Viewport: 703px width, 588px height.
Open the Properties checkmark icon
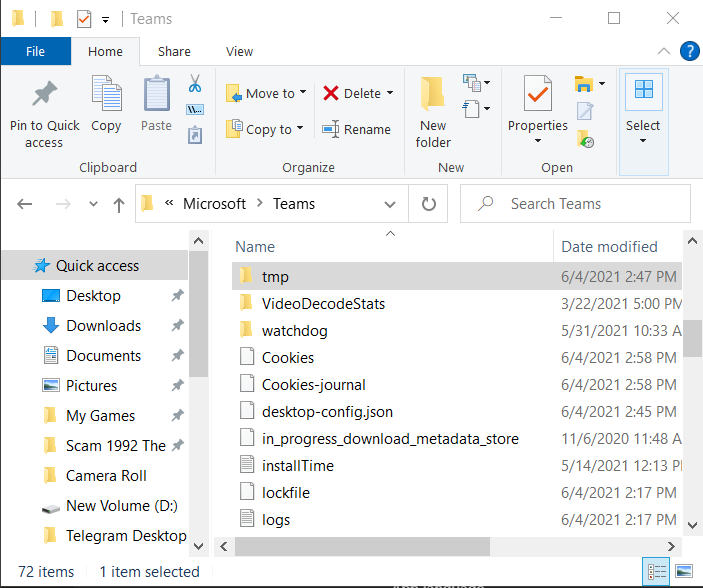pyautogui.click(x=538, y=93)
